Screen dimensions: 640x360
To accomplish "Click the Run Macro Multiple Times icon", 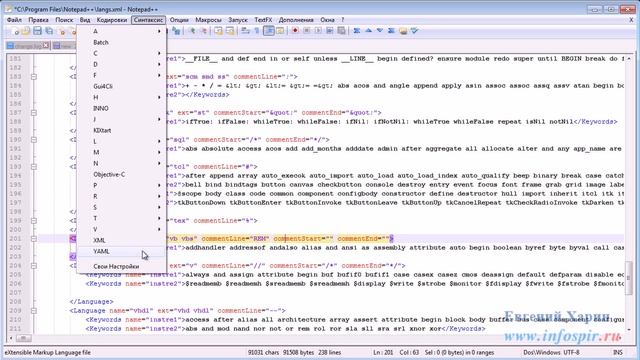I will 330,31.
